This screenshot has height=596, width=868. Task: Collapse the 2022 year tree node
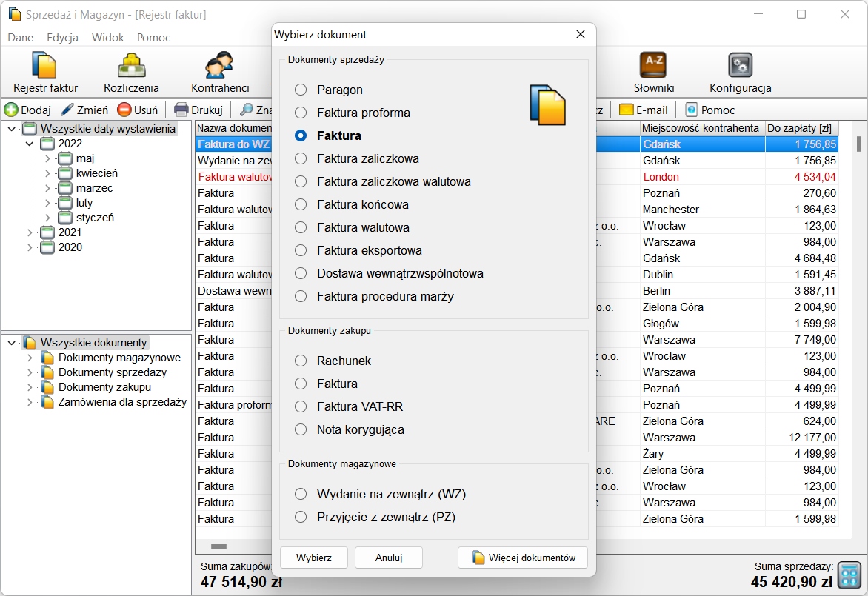tap(30, 144)
